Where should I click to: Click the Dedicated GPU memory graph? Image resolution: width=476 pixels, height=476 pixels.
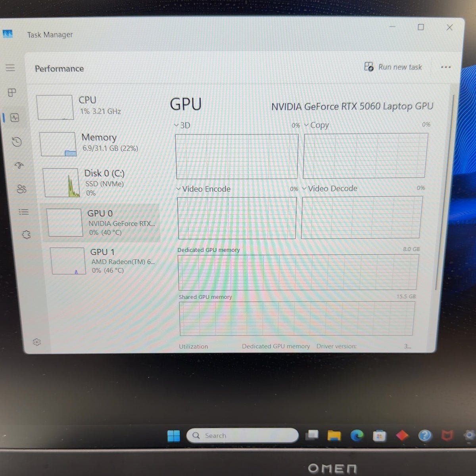(298, 272)
